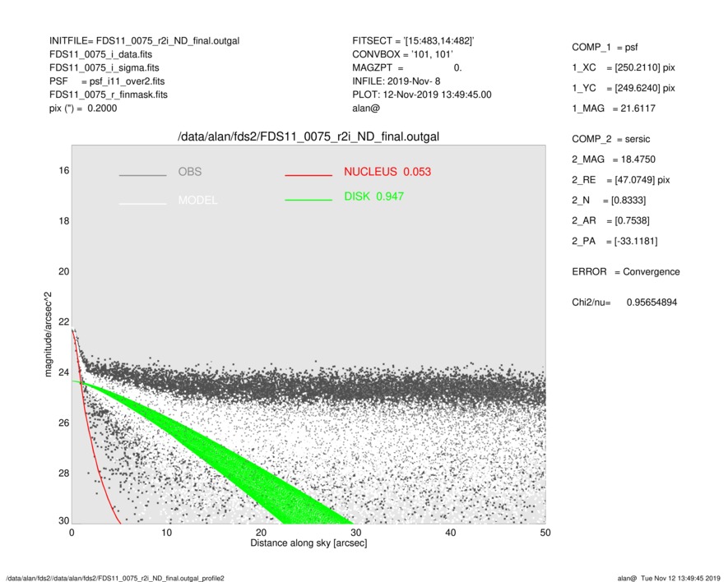Select the Chi2/nu value
The width and height of the screenshot is (728, 582).
651,303
